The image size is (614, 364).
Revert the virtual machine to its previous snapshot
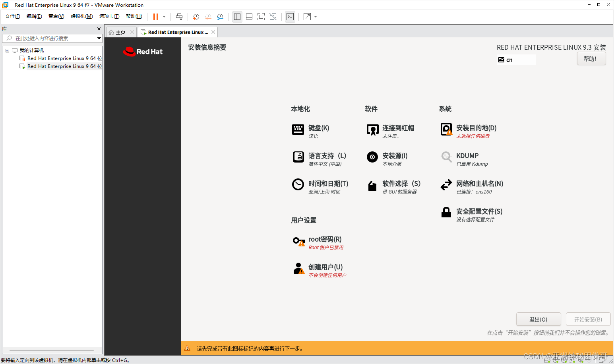(x=208, y=17)
